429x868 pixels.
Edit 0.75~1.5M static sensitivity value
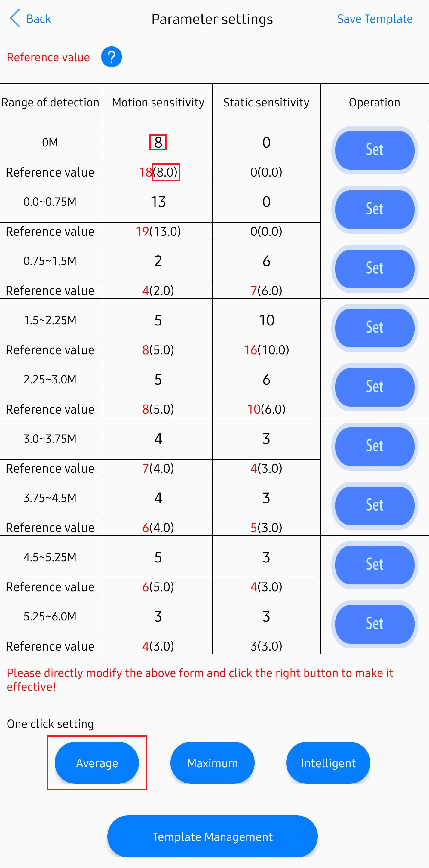click(266, 261)
